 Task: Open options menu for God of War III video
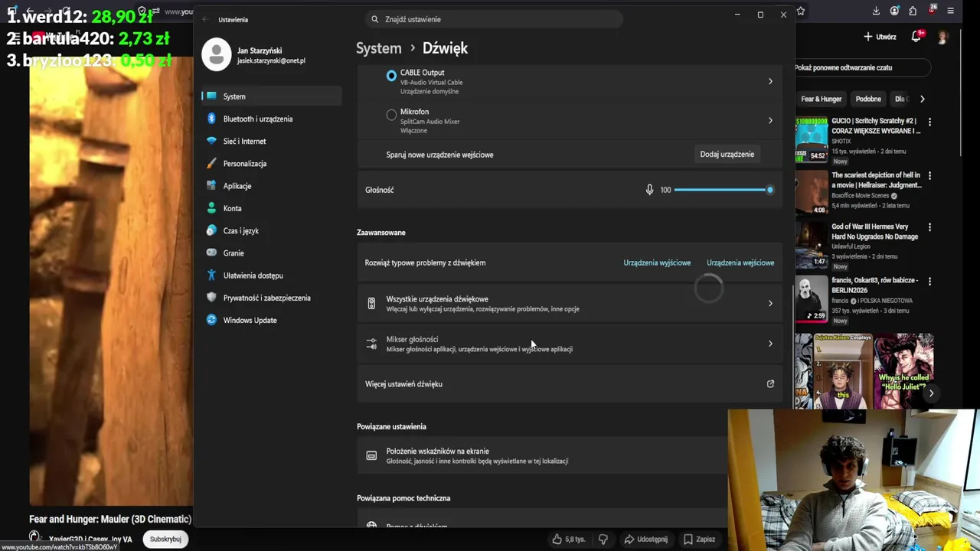[x=929, y=228]
